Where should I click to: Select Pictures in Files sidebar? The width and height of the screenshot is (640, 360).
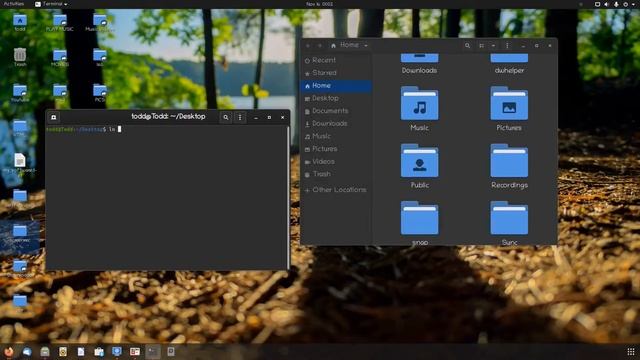click(x=336, y=149)
